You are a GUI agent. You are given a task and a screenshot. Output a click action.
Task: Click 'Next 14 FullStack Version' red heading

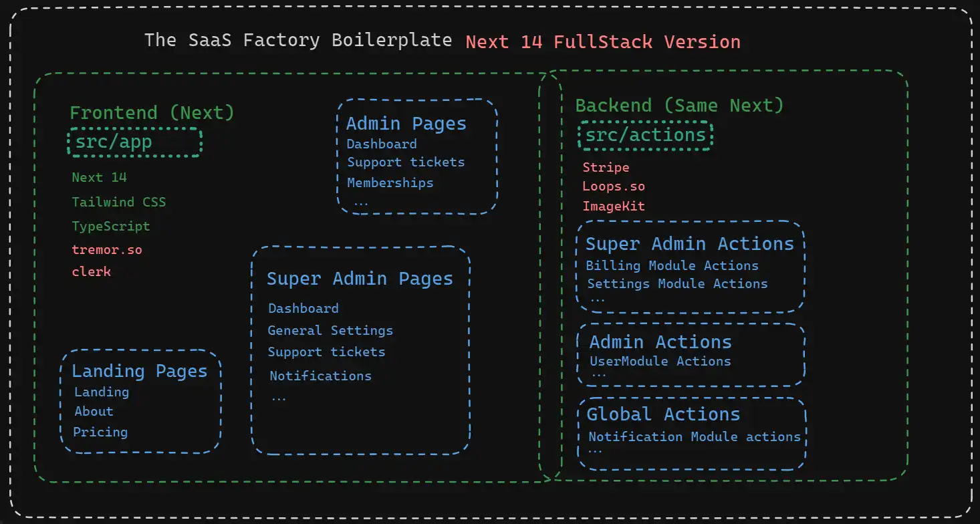click(x=603, y=42)
